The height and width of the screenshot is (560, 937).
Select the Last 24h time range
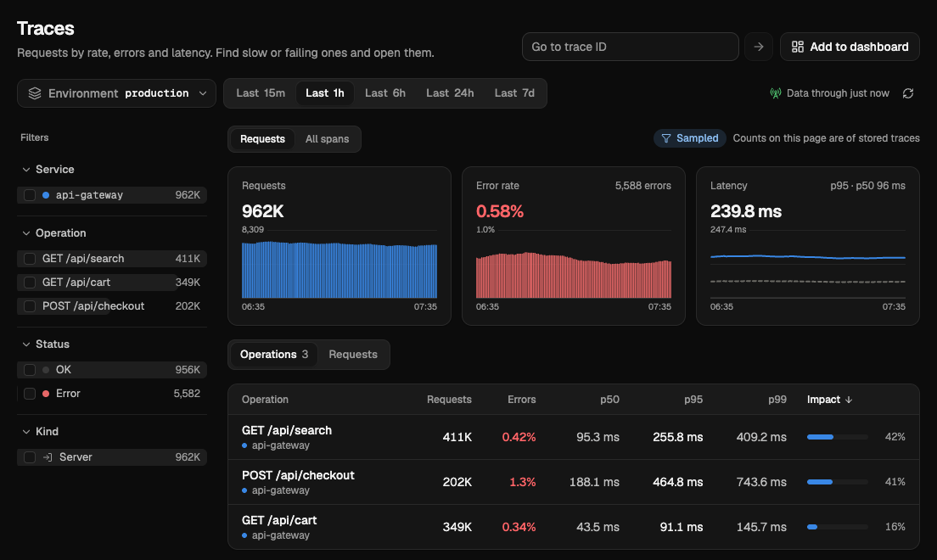pos(450,93)
